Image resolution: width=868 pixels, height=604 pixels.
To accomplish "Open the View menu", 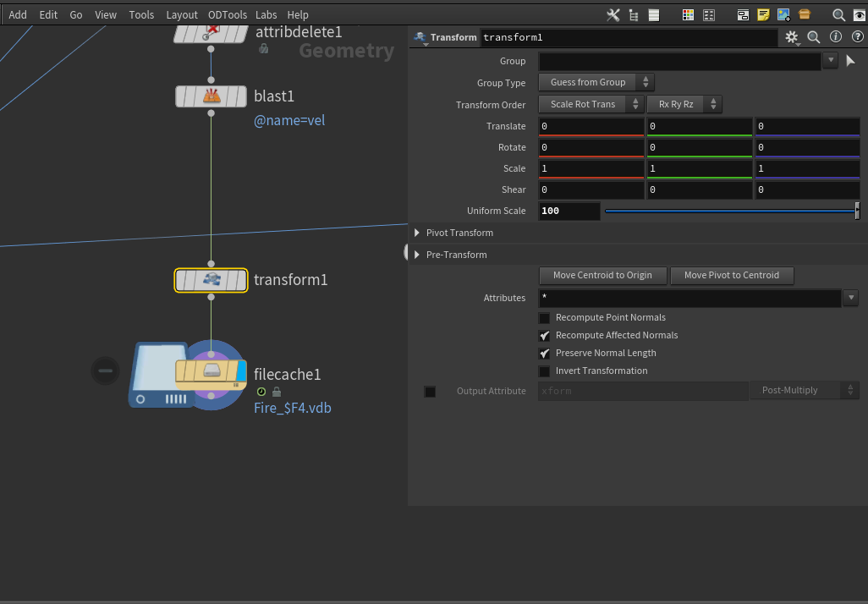I will [105, 15].
